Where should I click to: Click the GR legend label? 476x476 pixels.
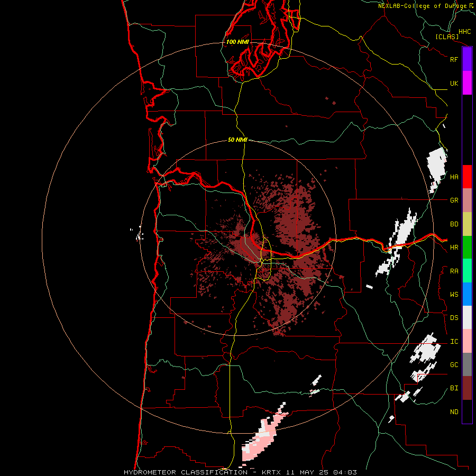coord(454,200)
